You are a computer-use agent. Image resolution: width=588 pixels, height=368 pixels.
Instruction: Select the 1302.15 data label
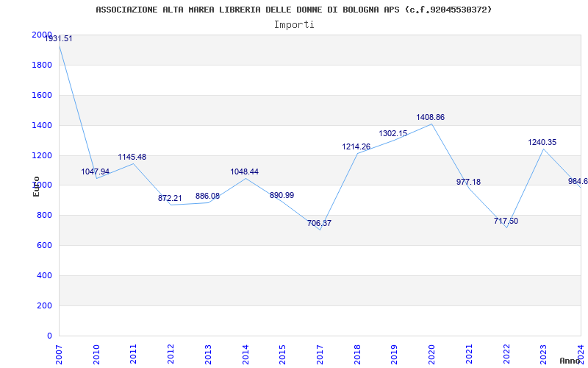392,133
